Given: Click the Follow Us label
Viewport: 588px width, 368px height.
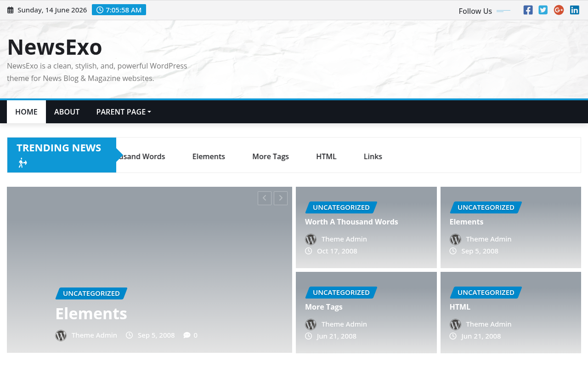Looking at the screenshot, I should pyautogui.click(x=475, y=11).
